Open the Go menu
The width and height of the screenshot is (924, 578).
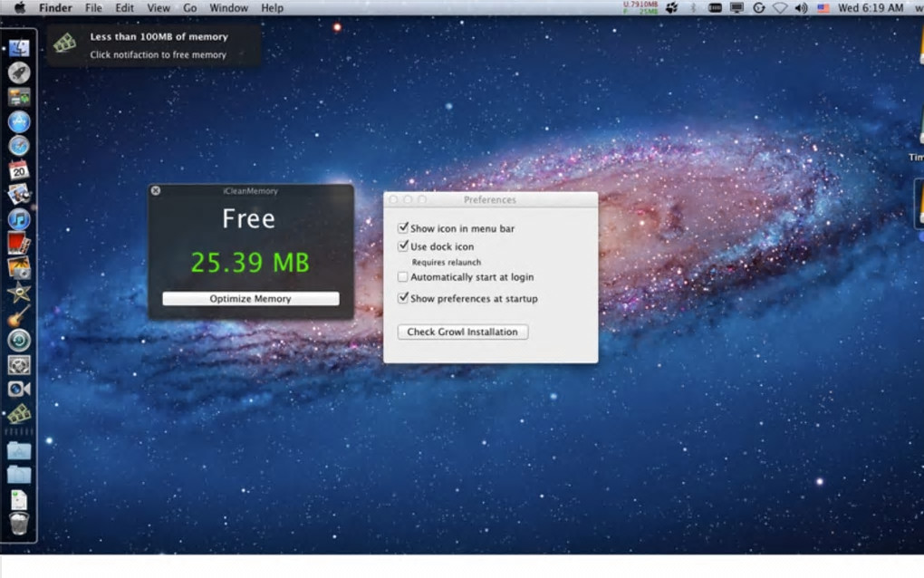coord(189,7)
